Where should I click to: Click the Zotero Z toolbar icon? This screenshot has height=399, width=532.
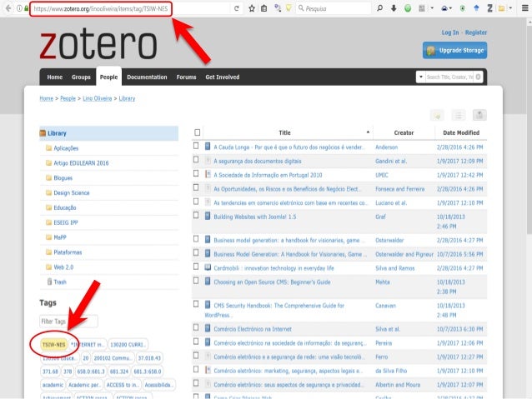(489, 8)
